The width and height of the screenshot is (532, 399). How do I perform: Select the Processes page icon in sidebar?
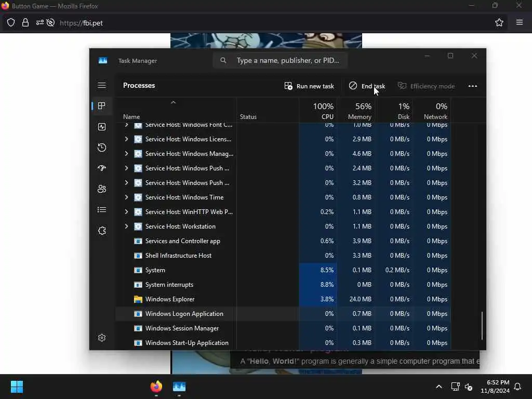[x=101, y=106]
